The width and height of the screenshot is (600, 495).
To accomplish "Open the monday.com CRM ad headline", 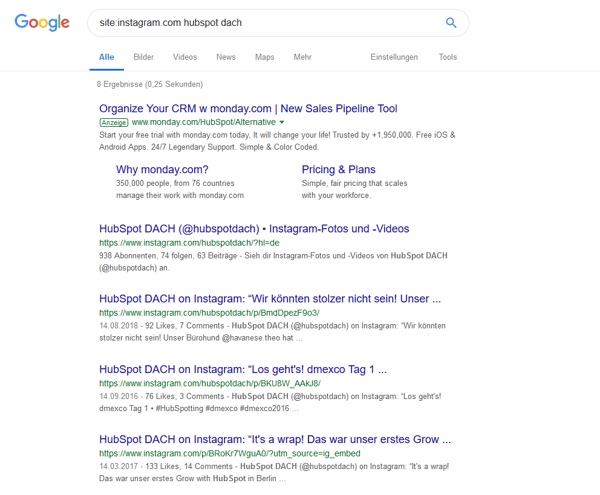I will click(248, 109).
